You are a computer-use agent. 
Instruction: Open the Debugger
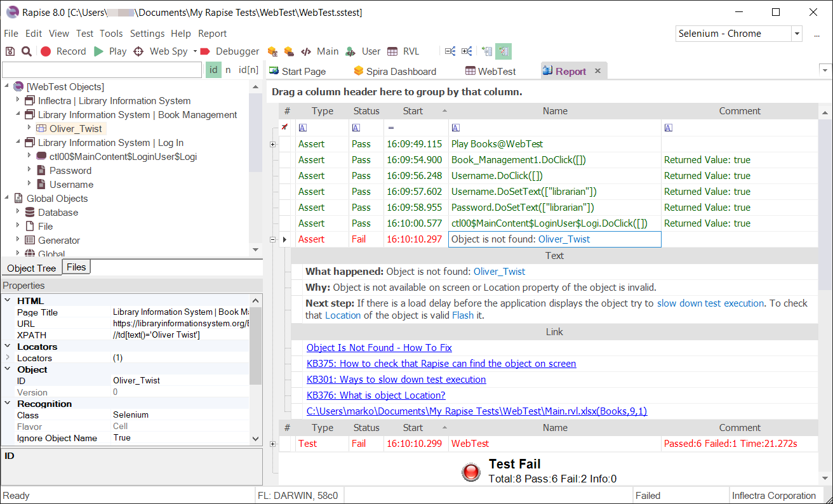point(230,51)
